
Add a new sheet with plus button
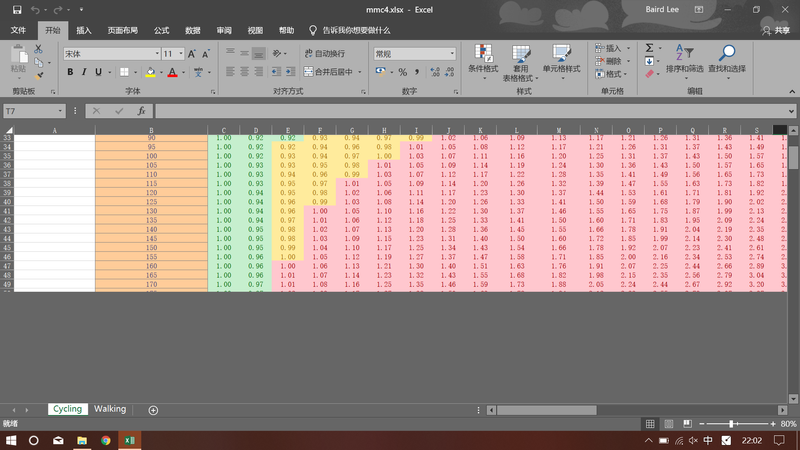coord(153,410)
